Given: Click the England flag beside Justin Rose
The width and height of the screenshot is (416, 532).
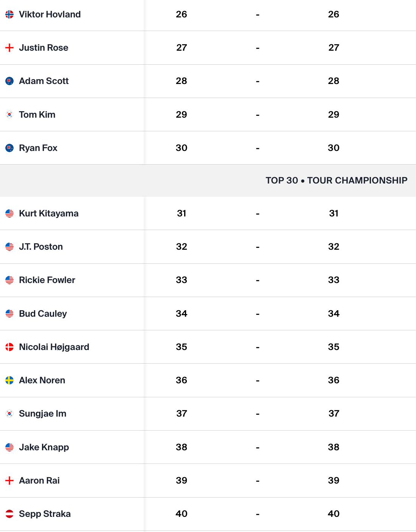Looking at the screenshot, I should [9, 48].
